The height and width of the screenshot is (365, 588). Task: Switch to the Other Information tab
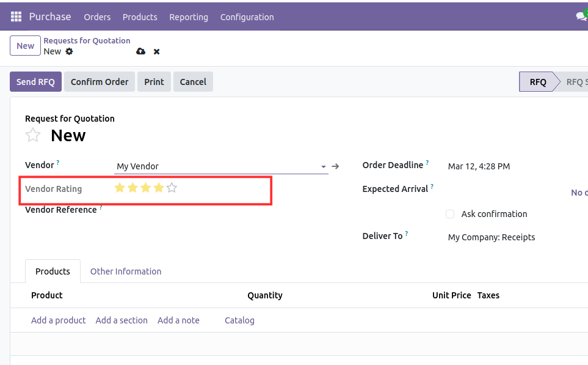click(x=126, y=271)
